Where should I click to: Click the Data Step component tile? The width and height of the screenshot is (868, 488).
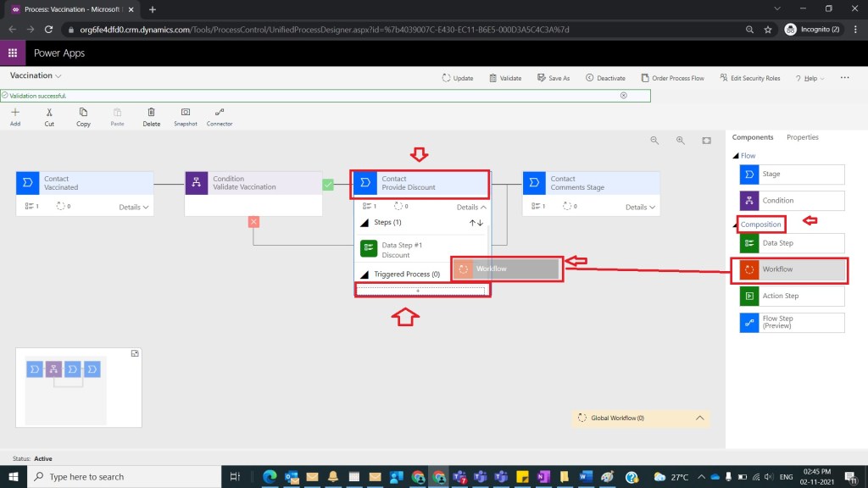792,243
